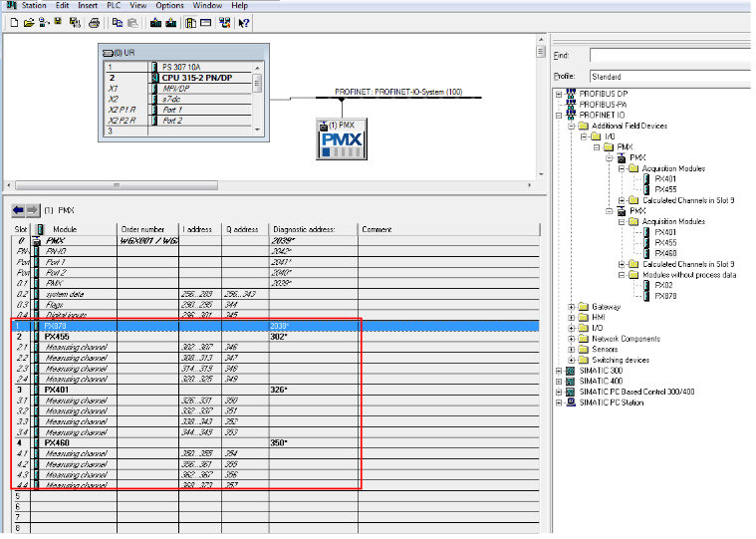Expand the Network Components folder
The height and width of the screenshot is (539, 756).
(x=572, y=339)
